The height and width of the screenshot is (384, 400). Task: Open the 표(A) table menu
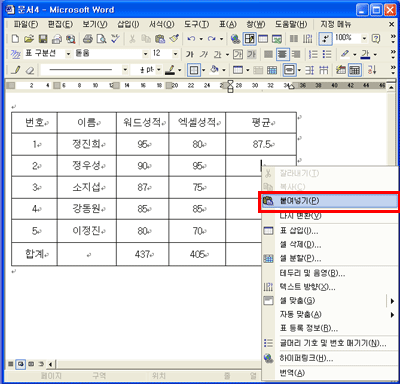[227, 24]
